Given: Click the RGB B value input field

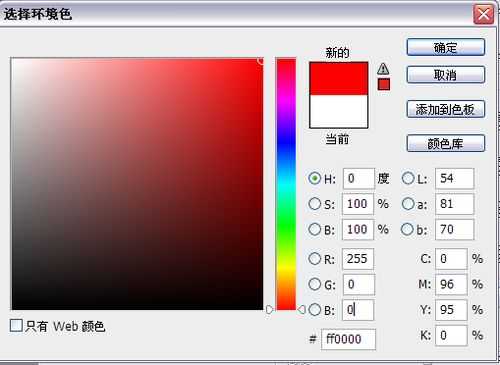Looking at the screenshot, I should [x=358, y=310].
